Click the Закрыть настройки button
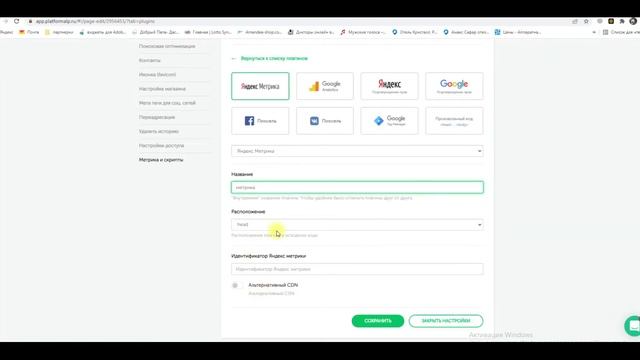640x360 pixels. pos(446,321)
